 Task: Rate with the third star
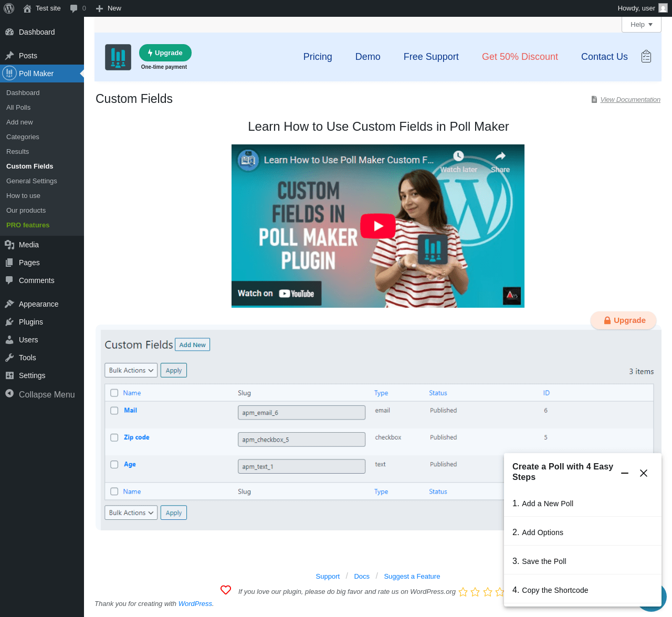pyautogui.click(x=488, y=592)
